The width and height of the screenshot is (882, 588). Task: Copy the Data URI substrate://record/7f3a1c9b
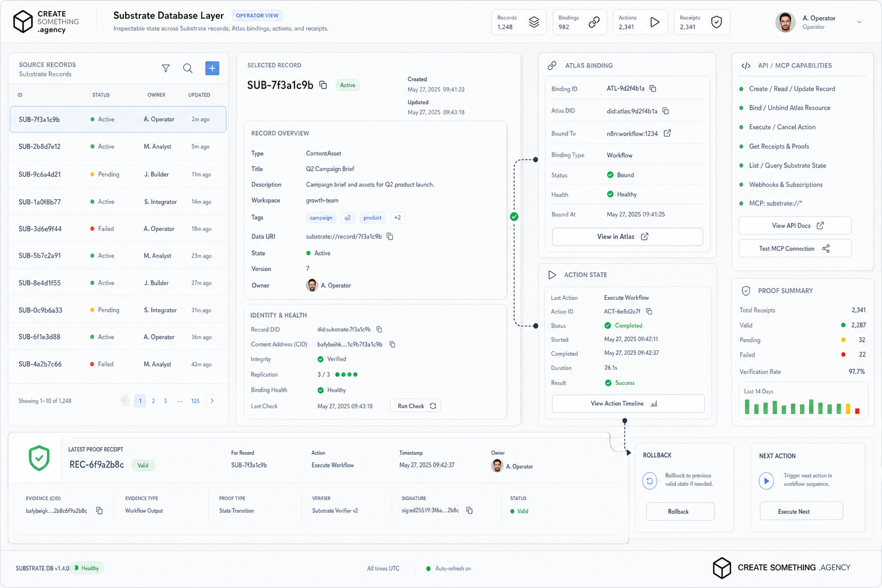[390, 237]
